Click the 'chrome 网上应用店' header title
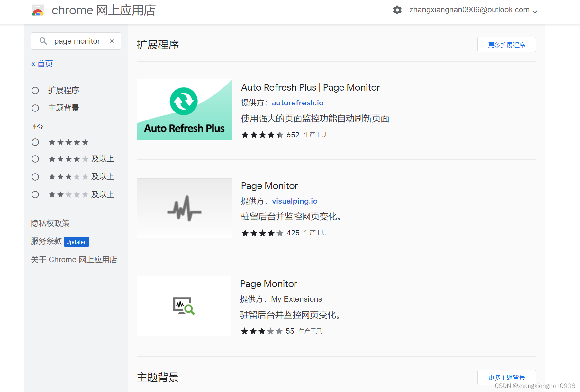 point(104,11)
